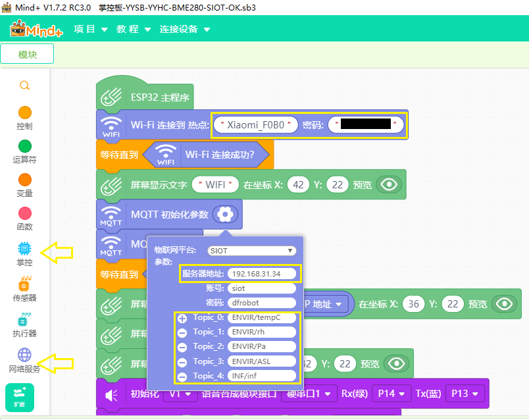Image resolution: width=529 pixels, height=420 pixels.
Task: Open the 物联网平台 SIOT dropdown
Action: click(x=252, y=251)
